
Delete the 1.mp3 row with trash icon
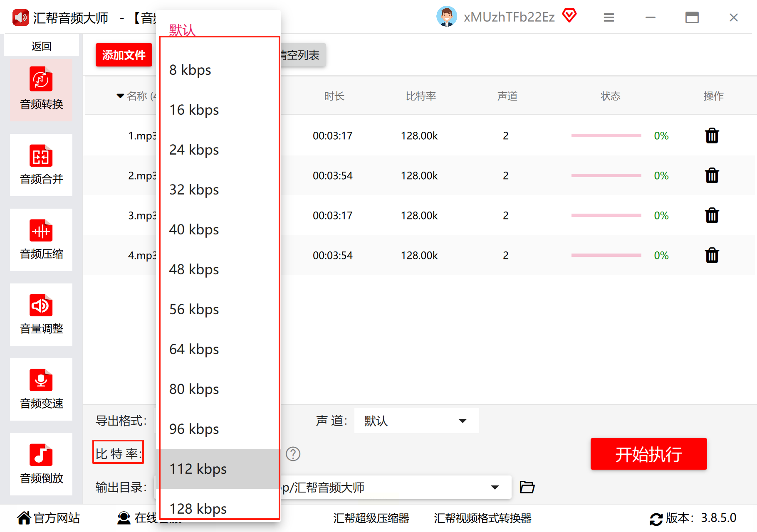pyautogui.click(x=712, y=135)
